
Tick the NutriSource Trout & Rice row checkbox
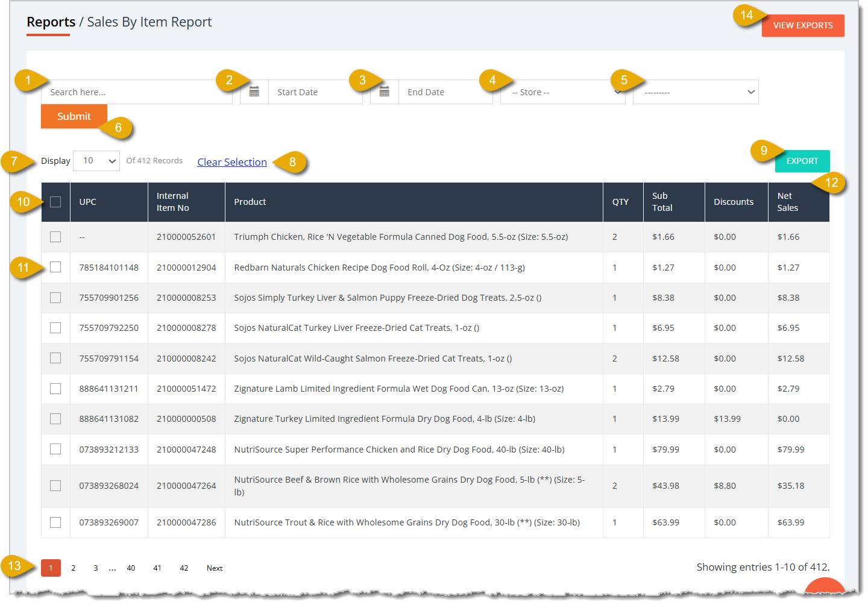click(55, 522)
